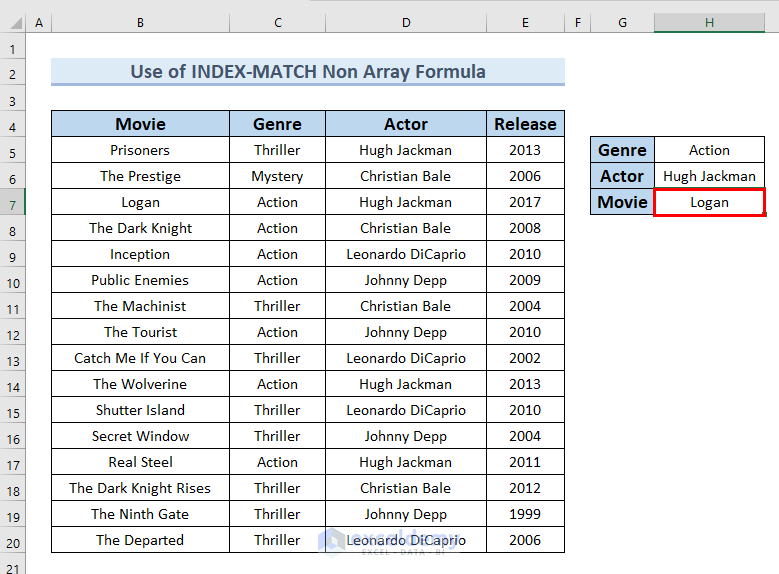Click the red-bordered Logan result cell
This screenshot has height=574, width=779.
pyautogui.click(x=709, y=202)
